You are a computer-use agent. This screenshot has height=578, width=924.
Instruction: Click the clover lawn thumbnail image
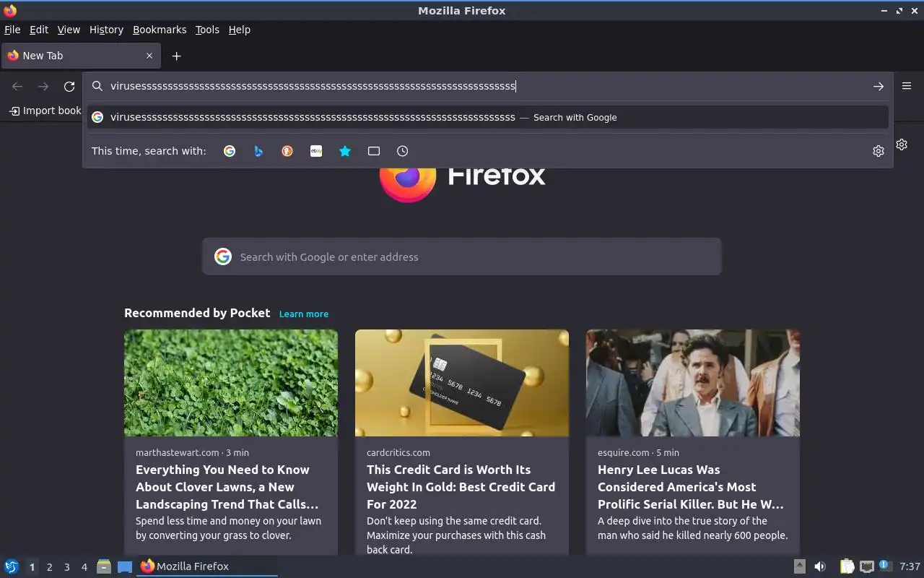231,383
